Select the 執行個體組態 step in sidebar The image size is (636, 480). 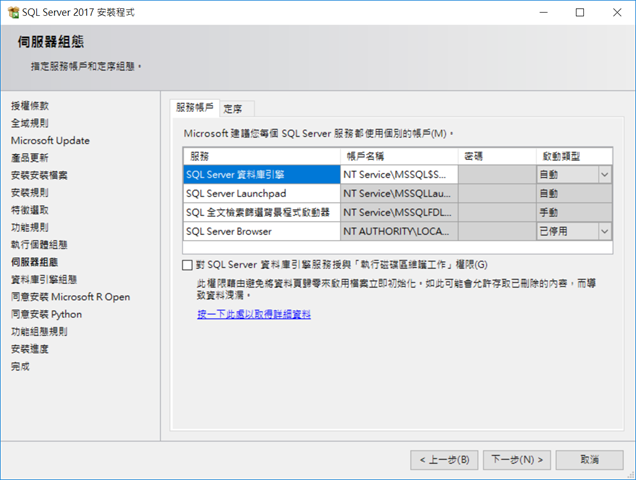pos(39,245)
